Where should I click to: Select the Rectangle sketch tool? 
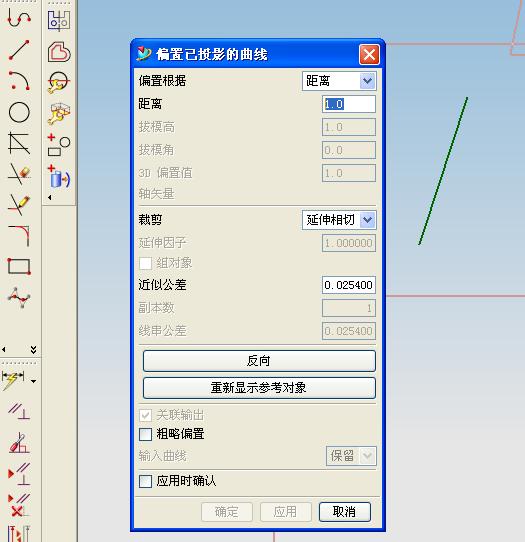19,266
